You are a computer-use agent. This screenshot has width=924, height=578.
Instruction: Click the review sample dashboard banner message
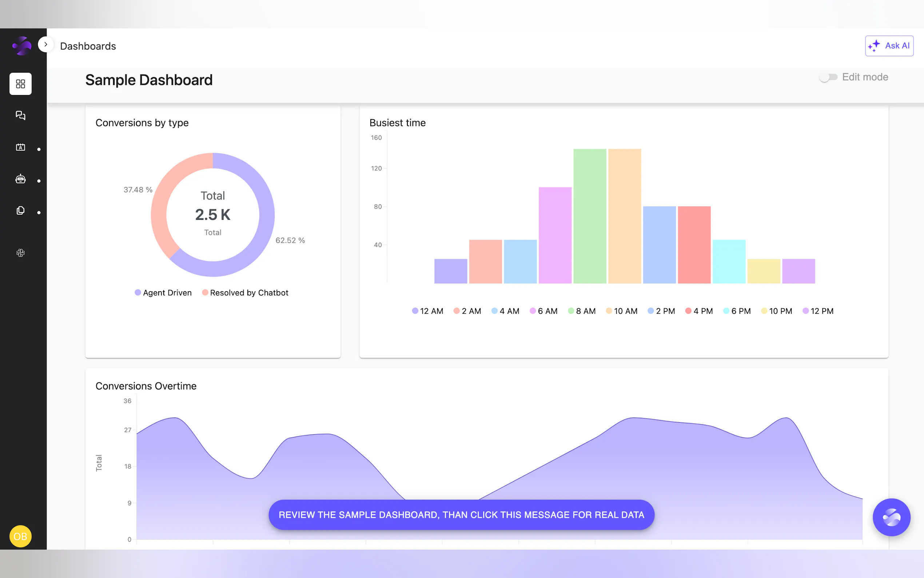[461, 515]
